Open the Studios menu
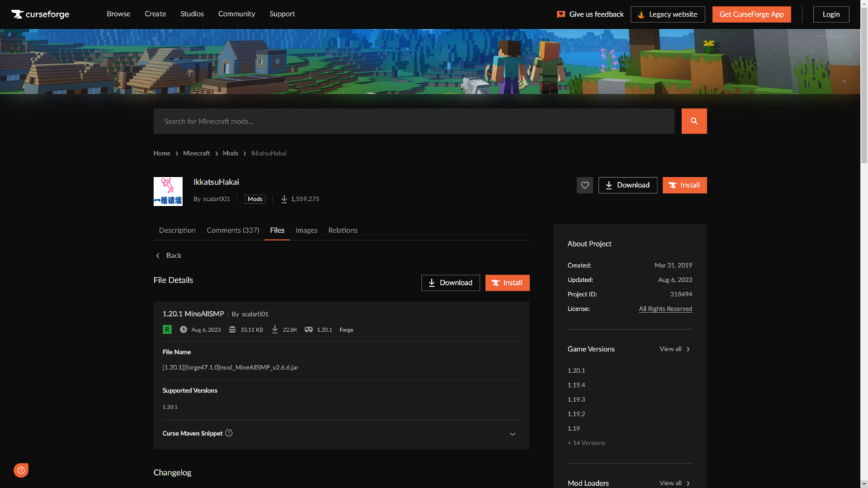 click(192, 14)
